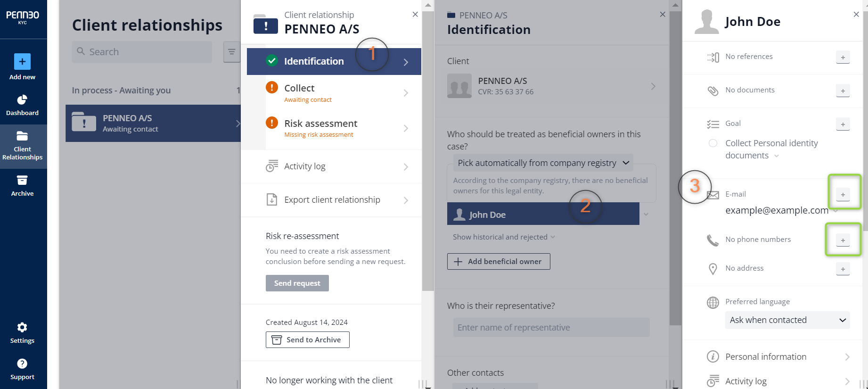Click Send to Archive button
This screenshot has height=389, width=868.
307,339
